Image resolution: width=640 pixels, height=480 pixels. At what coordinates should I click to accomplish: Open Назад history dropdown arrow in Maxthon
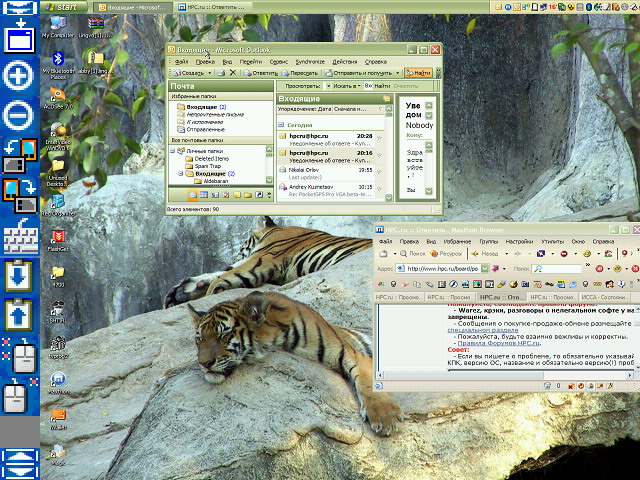506,254
